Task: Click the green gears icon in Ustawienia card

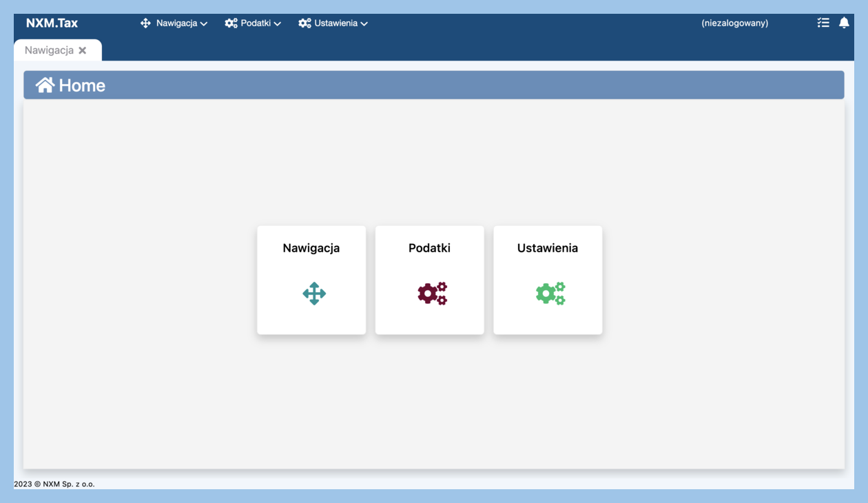Action: tap(550, 294)
